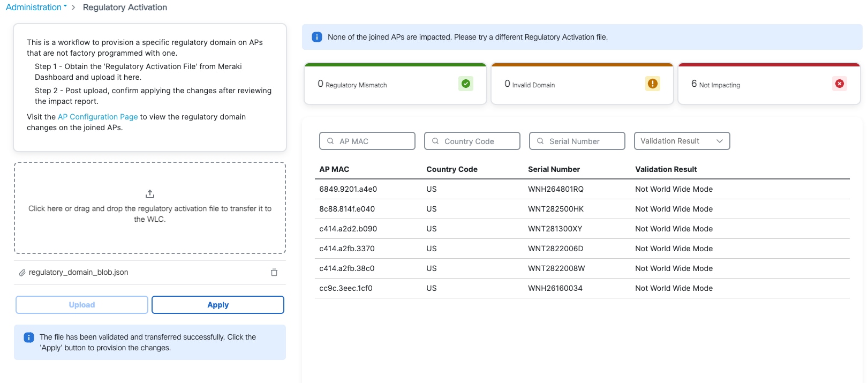Click the search icon in Country Code filter

pos(435,141)
